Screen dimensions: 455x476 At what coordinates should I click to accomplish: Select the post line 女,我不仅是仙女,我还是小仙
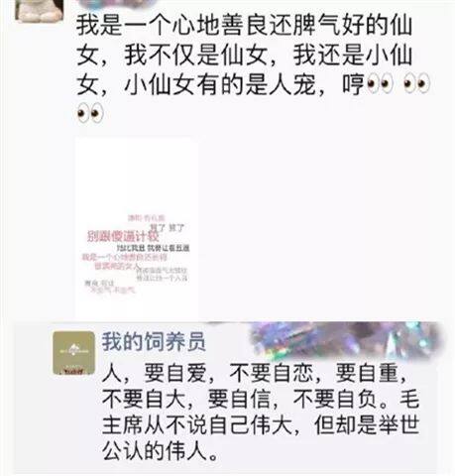245,55
